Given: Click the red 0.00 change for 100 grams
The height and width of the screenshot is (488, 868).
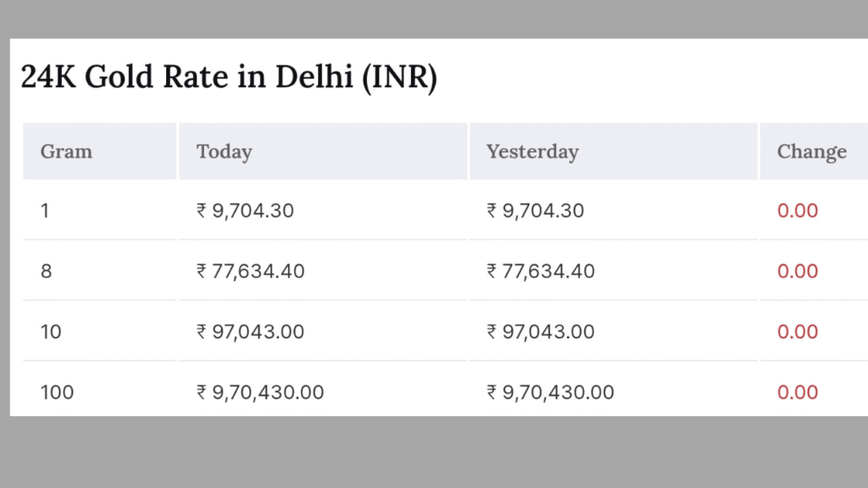Looking at the screenshot, I should pyautogui.click(x=798, y=392).
